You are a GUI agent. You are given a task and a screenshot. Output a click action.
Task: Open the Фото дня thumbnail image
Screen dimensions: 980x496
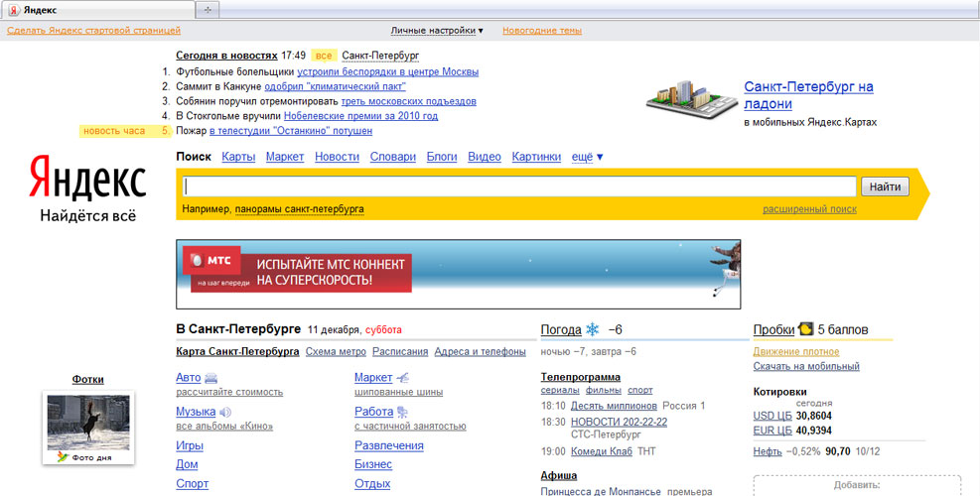coord(88,423)
